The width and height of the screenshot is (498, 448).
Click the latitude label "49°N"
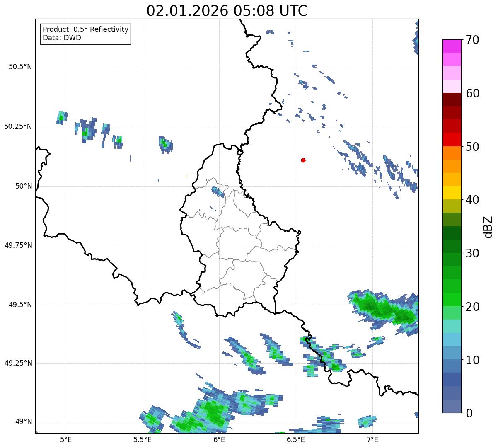(24, 422)
